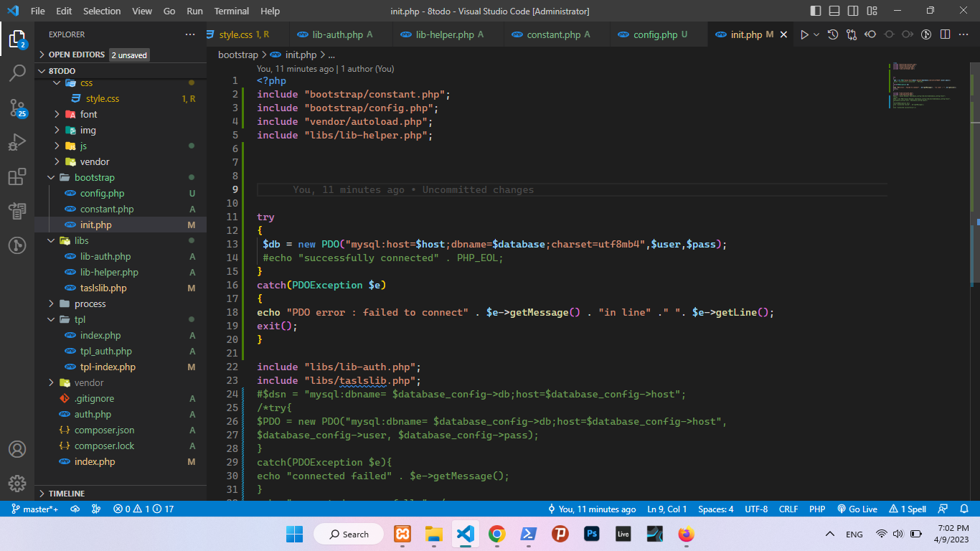The image size is (980, 551).
Task: Open the XAMPP app in taskbar
Action: coord(402,534)
